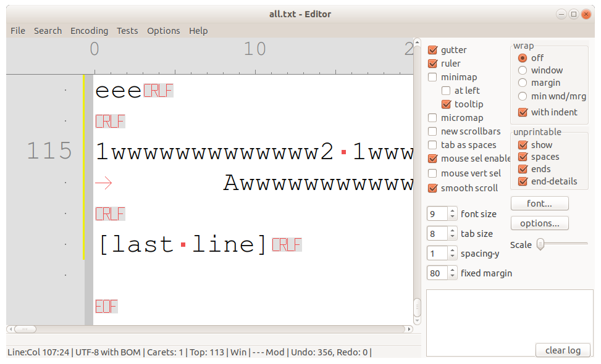The image size is (601, 364).
Task: Decrease the fixed margin value stepper
Action: tap(454, 276)
